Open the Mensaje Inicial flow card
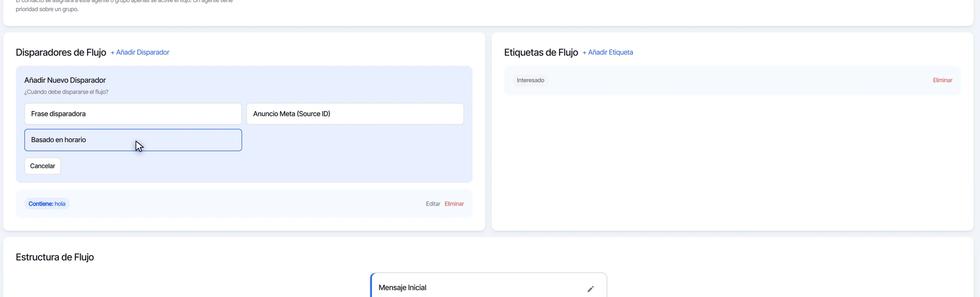The height and width of the screenshot is (297, 980). 488,286
